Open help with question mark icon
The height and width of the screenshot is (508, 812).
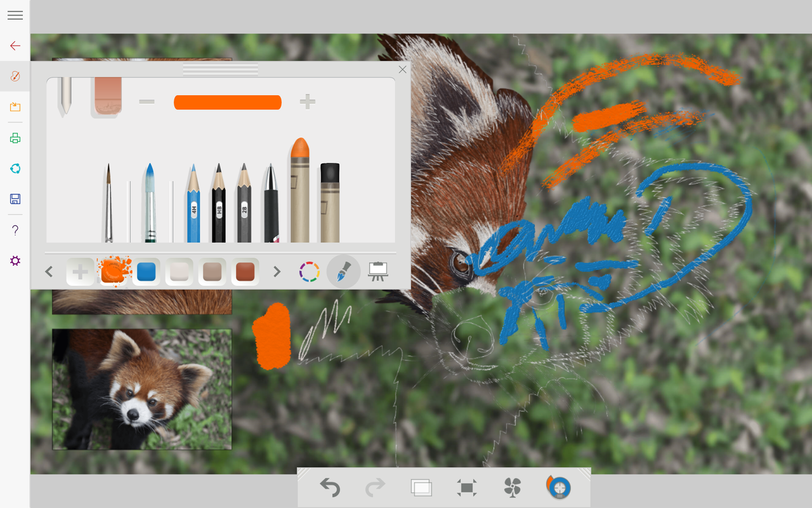(x=15, y=230)
